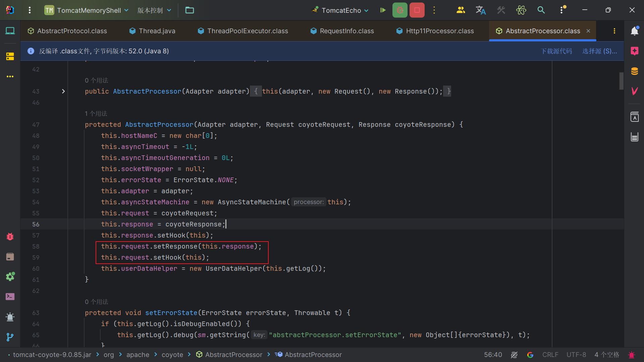Open the Git branch tool window
The height and width of the screenshot is (362, 644).
click(10, 337)
